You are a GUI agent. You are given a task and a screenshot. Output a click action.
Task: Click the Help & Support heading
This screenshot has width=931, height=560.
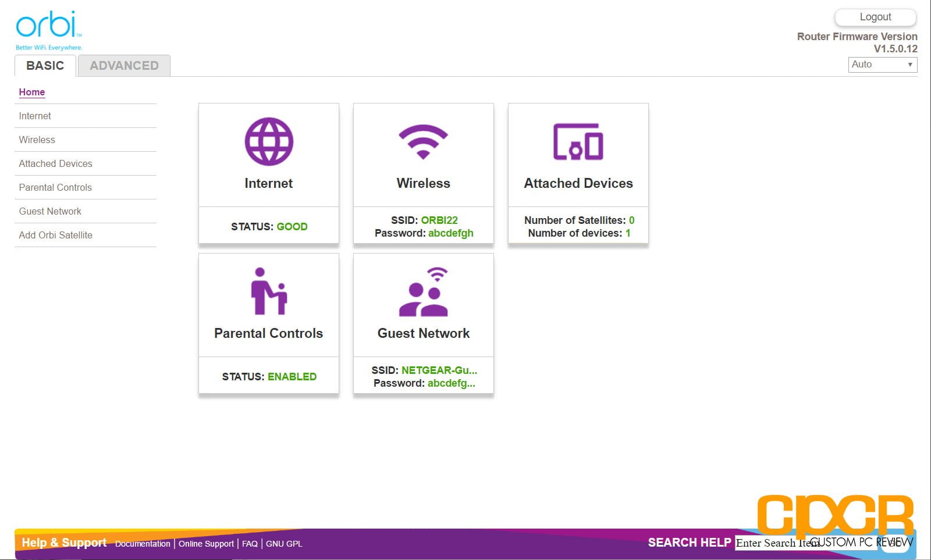[x=64, y=543]
